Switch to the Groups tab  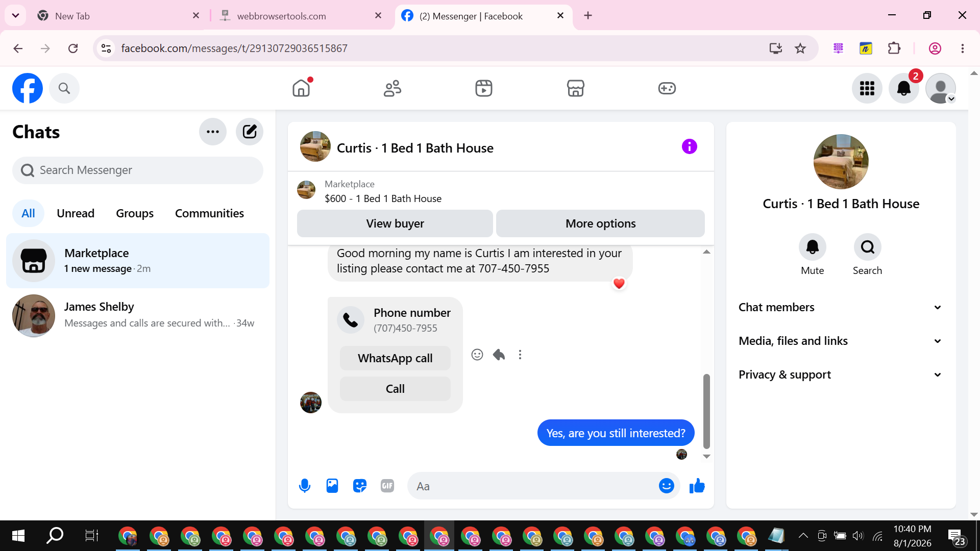pyautogui.click(x=135, y=213)
